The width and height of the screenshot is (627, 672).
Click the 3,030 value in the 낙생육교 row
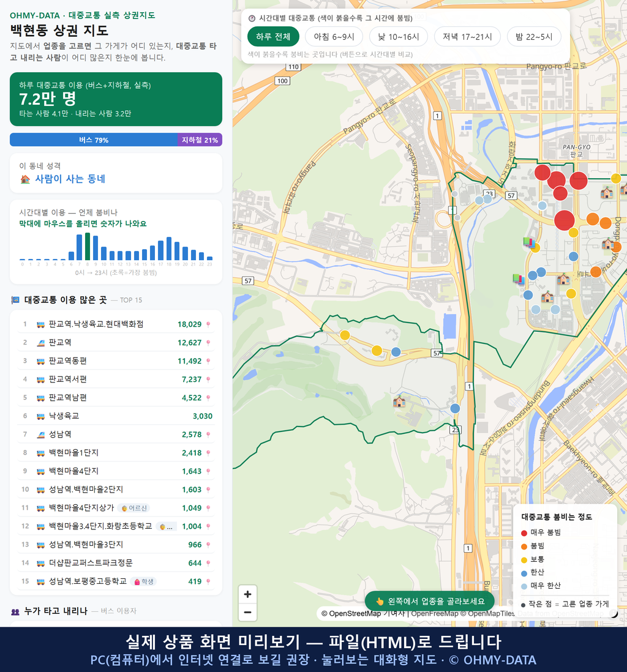(203, 416)
